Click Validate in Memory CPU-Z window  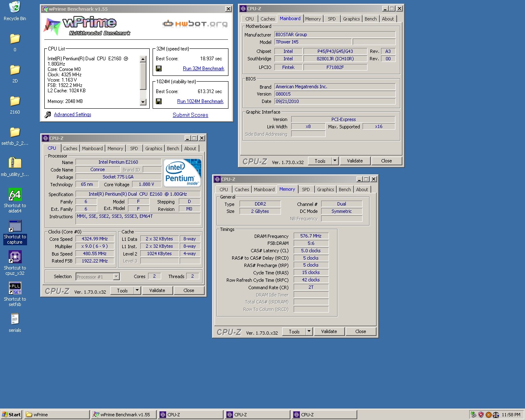[329, 331]
